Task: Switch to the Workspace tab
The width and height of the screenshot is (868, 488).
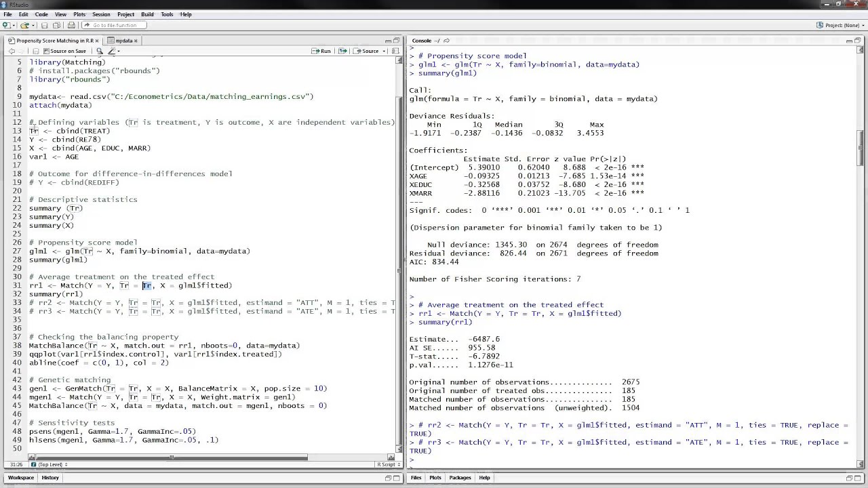Action: pyautogui.click(x=20, y=478)
